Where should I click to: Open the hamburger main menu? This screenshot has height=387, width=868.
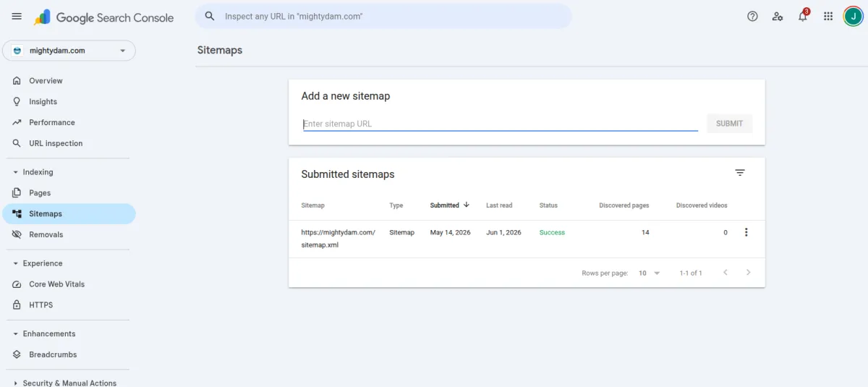pyautogui.click(x=17, y=17)
